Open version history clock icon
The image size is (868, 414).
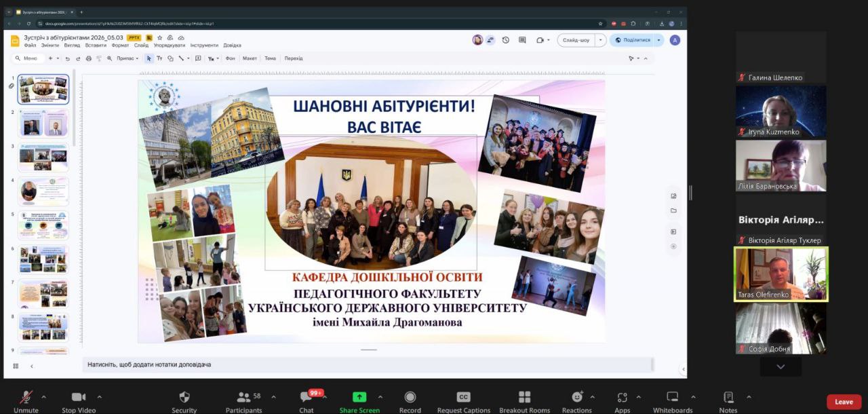(505, 40)
